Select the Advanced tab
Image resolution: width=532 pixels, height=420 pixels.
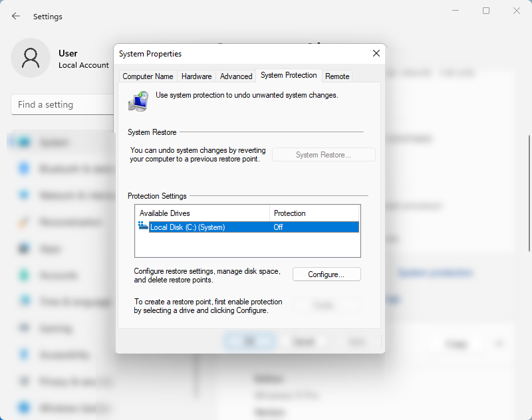pos(236,76)
